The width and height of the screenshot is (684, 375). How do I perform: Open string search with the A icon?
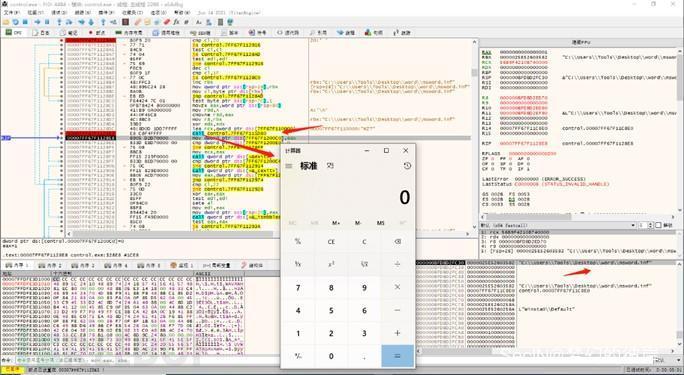(199, 22)
